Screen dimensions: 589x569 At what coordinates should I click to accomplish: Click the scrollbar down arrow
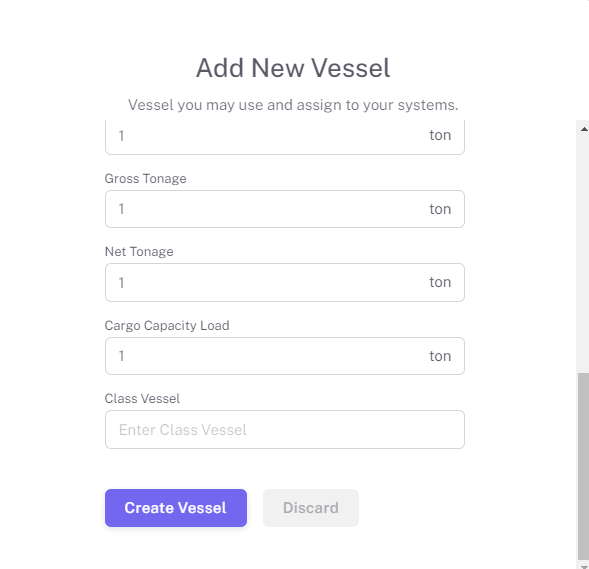click(584, 566)
